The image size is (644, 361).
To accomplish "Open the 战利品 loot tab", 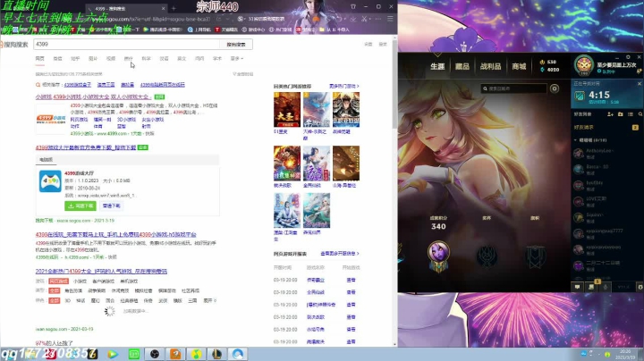I will click(x=490, y=66).
